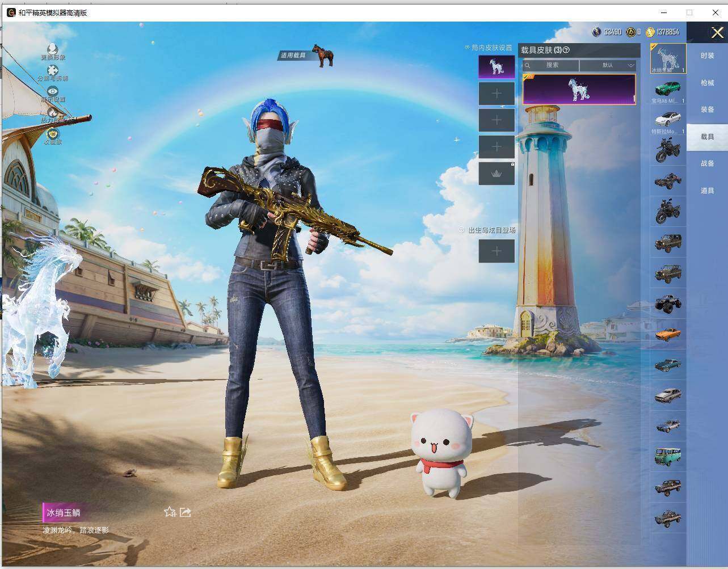Select the monster truck vehicle
Viewport: 728px width, 569px height.
tap(668, 303)
